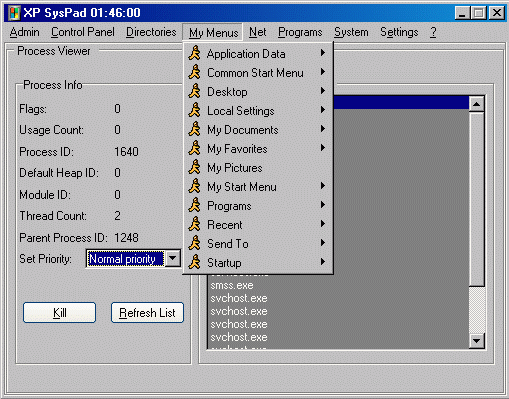This screenshot has width=509, height=399.
Task: Expand My Documents submenu arrow
Action: (x=323, y=129)
